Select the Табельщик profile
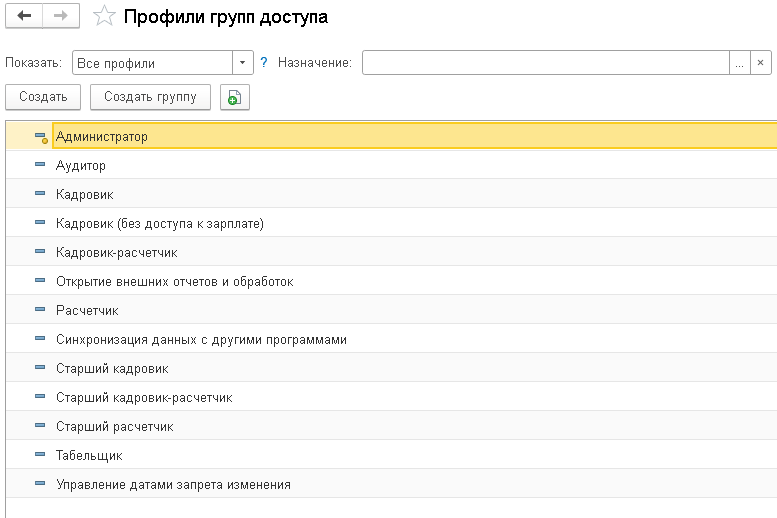777x518 pixels. point(391,455)
